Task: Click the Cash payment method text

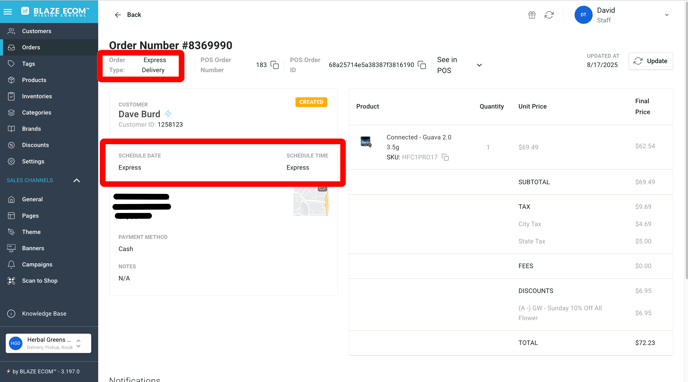Action: [x=125, y=249]
